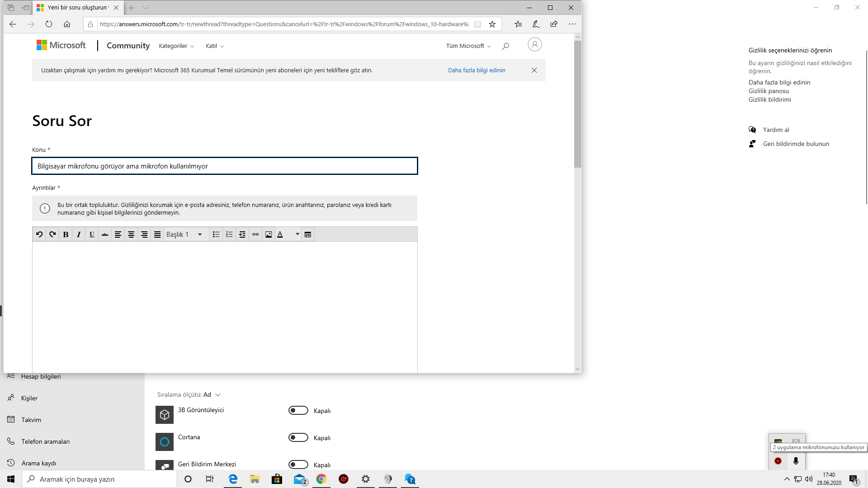
Task: Open the Sıralama ölçütü: Ad sort dropdown in Settings
Action: (189, 394)
